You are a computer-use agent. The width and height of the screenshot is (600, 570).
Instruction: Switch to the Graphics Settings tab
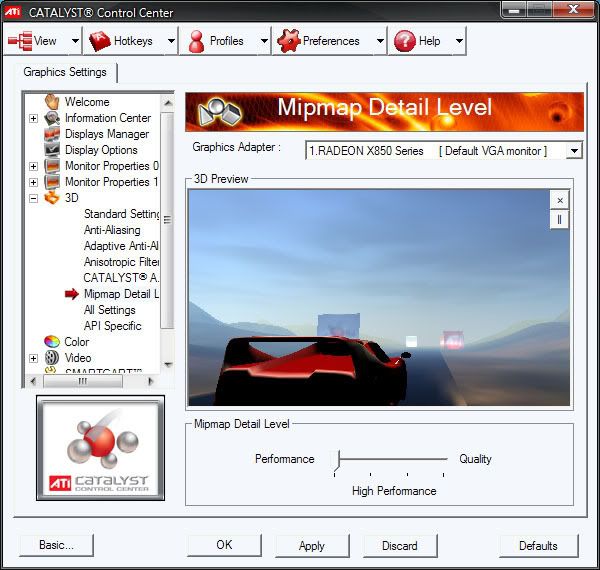point(65,72)
